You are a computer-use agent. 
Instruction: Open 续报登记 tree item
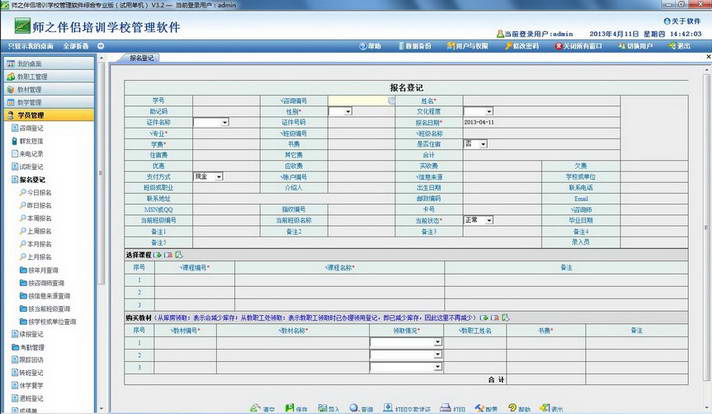pyautogui.click(x=28, y=334)
